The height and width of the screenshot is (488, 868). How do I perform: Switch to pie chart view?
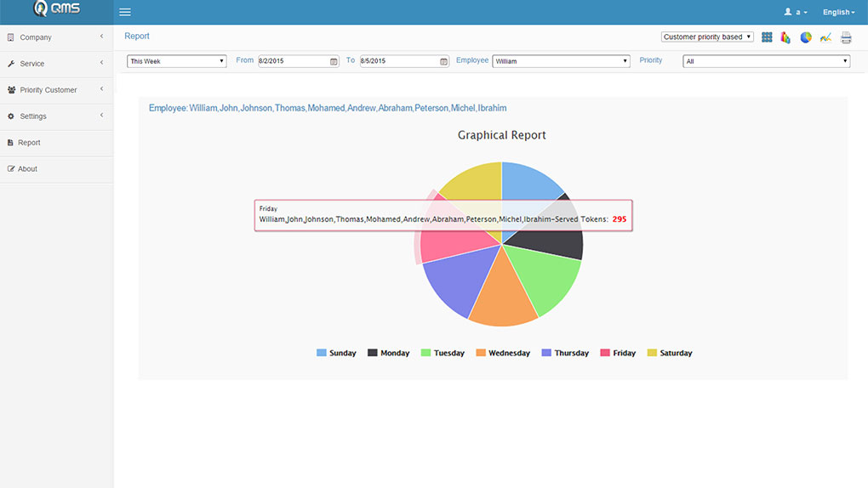tap(806, 37)
